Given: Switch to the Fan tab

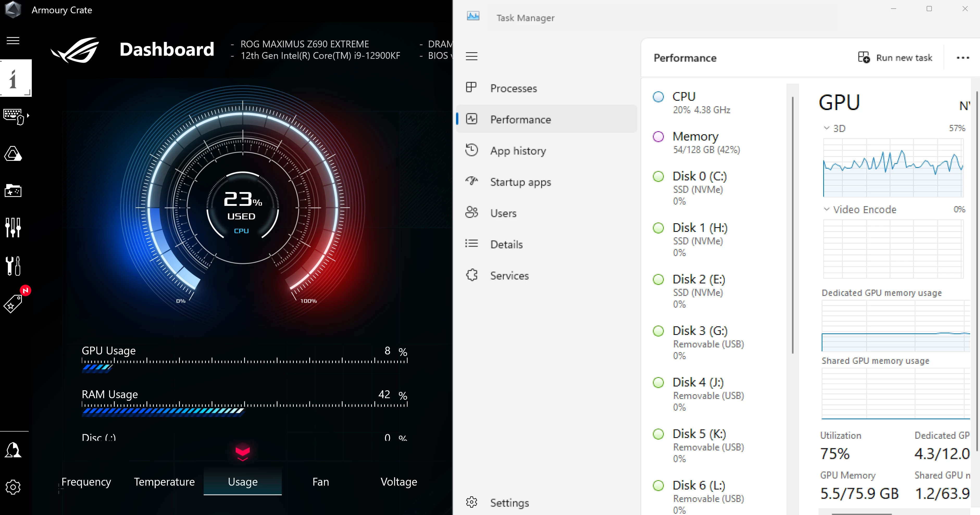Looking at the screenshot, I should coord(320,482).
